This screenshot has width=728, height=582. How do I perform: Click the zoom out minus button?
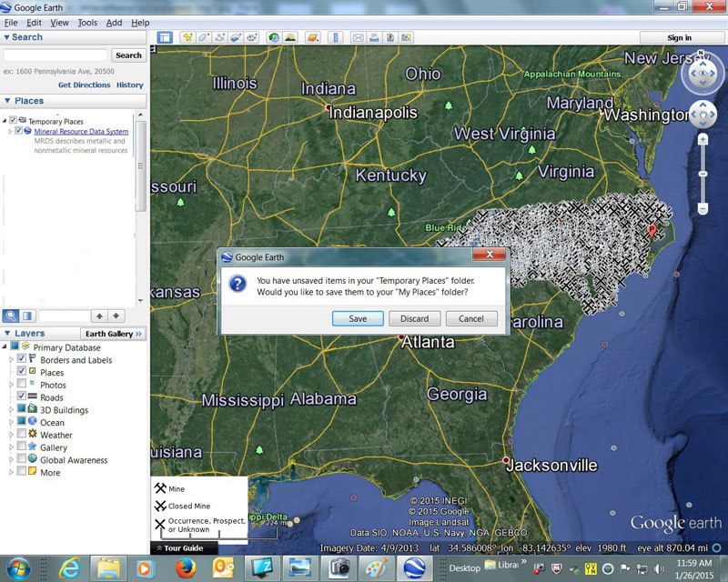(x=703, y=209)
